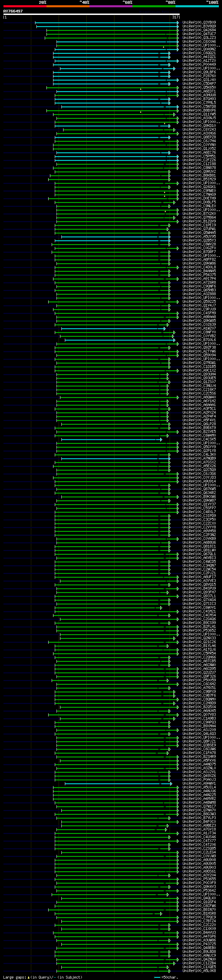Screen dimensions: 222x980
Task: Select the UniRef100_A5L0K8 label
Action: [x=199, y=971]
